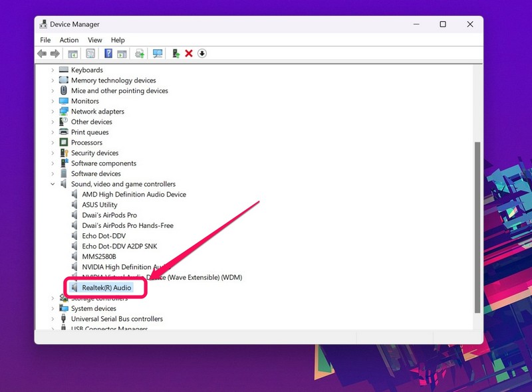Select Realtek(R) Audio device
Screen dimensions: 532x392
point(106,288)
